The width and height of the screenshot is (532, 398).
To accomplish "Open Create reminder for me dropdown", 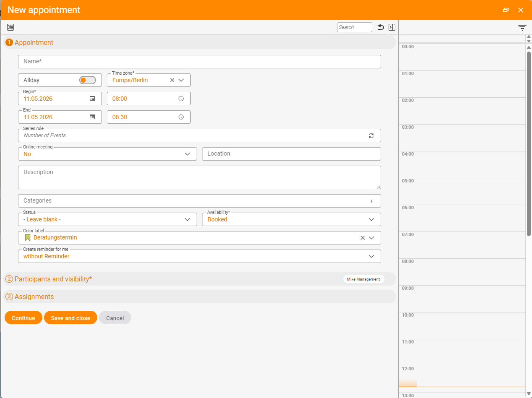I will [x=200, y=256].
